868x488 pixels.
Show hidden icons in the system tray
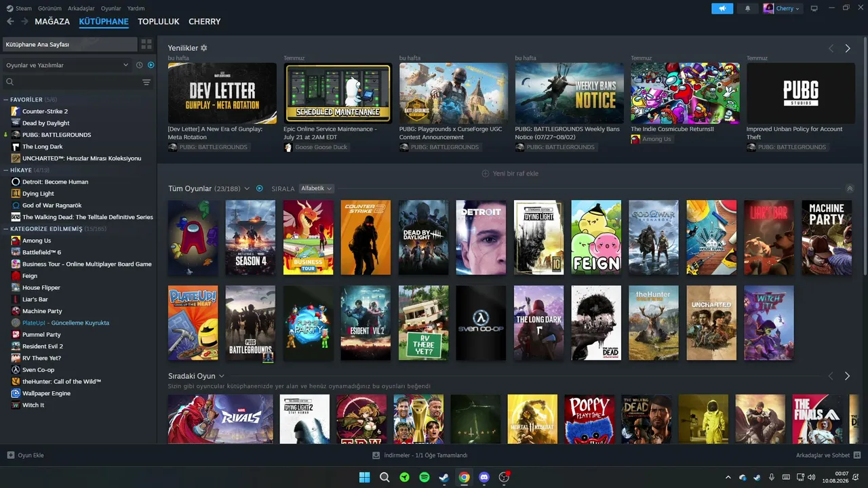(728, 477)
